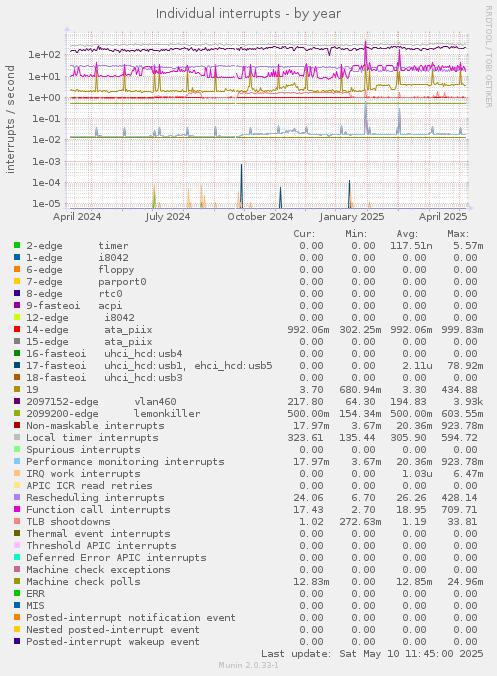Viewport: 497px width, 676px height.
Task: Click the TLB shootdowns legend swatch
Action: tap(17, 521)
